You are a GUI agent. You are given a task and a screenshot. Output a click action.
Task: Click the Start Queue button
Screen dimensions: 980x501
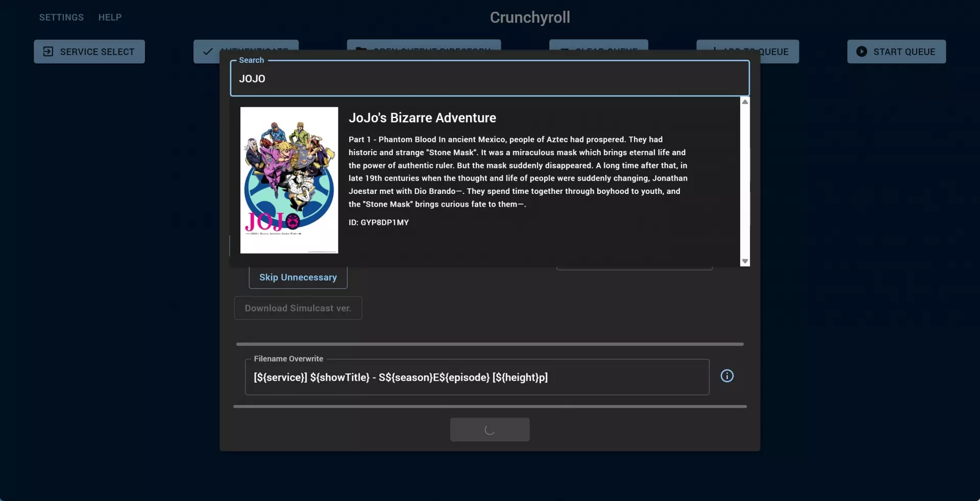pos(896,52)
